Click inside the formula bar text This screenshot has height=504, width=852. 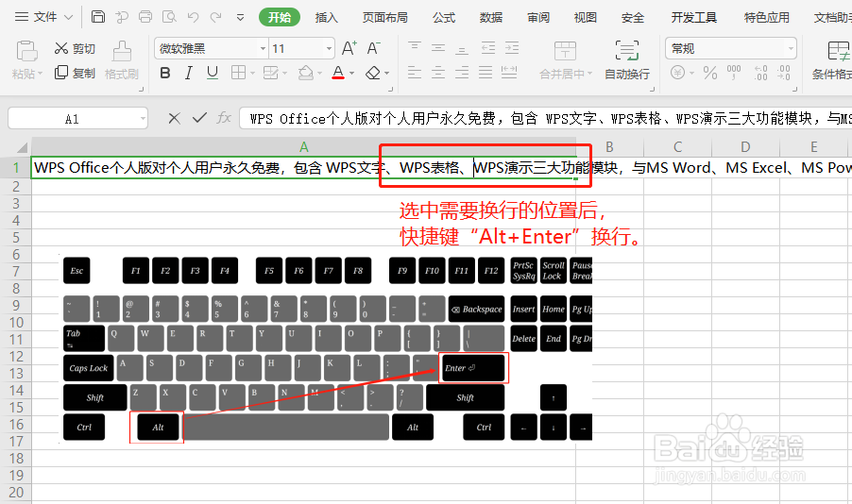tap(546, 118)
